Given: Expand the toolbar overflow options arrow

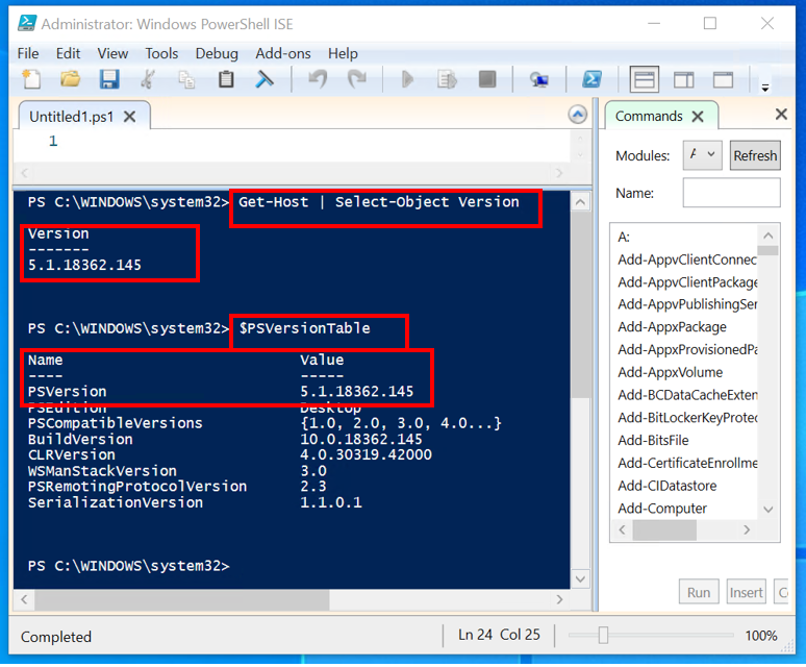Looking at the screenshot, I should (x=765, y=87).
